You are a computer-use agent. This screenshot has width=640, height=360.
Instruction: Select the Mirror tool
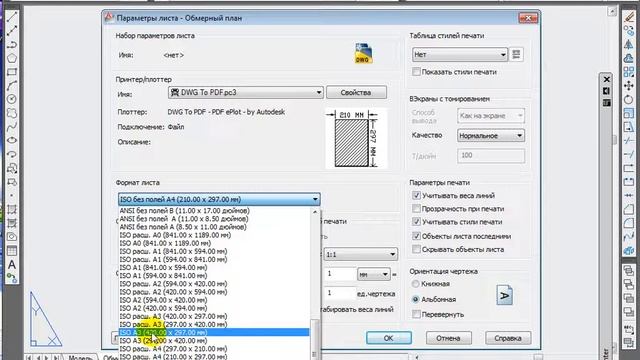(629, 44)
